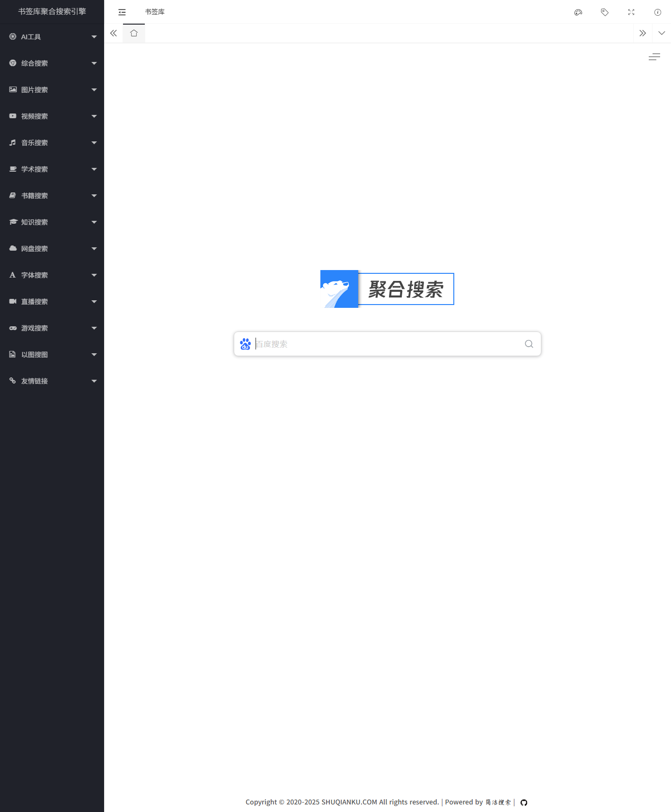Open the info icon in top bar

(x=658, y=12)
